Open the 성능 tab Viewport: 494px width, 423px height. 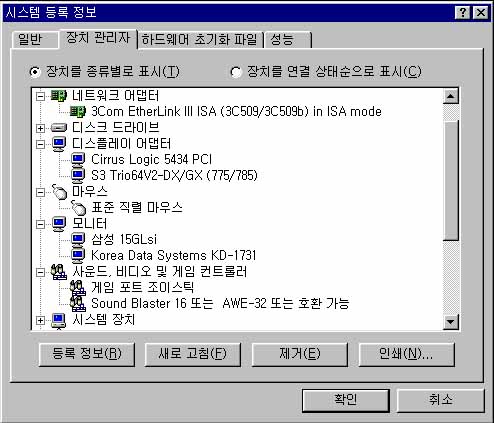(x=287, y=40)
